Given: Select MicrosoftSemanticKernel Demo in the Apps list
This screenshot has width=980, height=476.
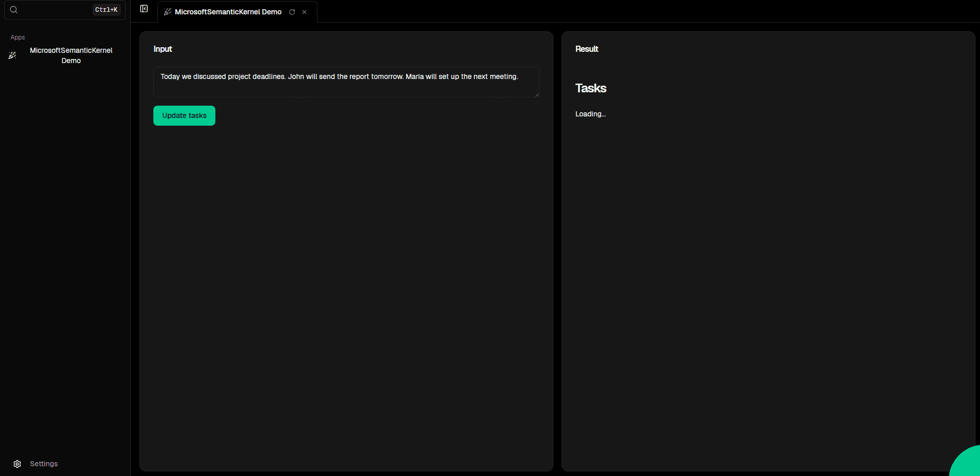Looking at the screenshot, I should [71, 55].
